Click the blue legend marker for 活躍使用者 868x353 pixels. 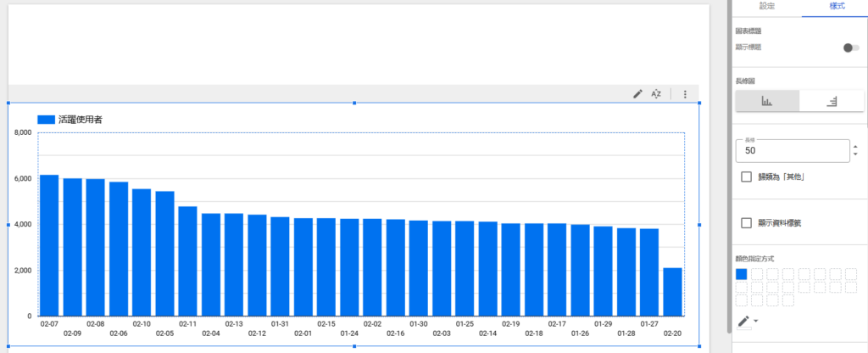click(46, 120)
